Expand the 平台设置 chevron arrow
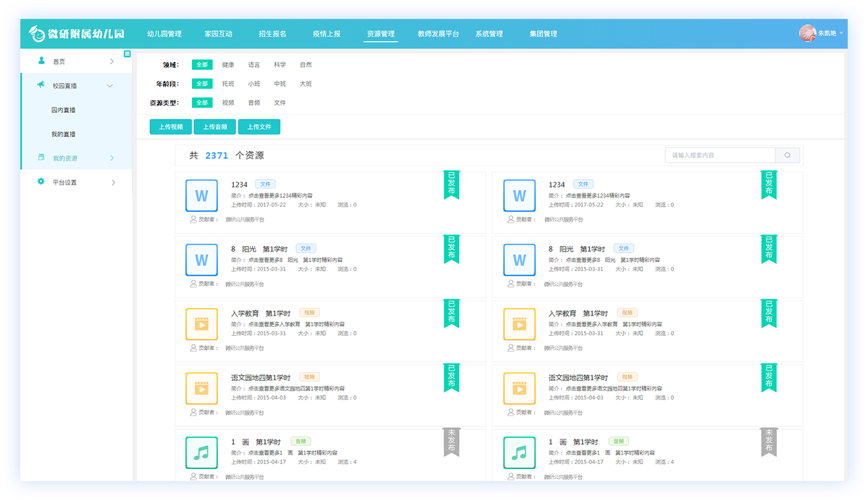 pos(113,182)
